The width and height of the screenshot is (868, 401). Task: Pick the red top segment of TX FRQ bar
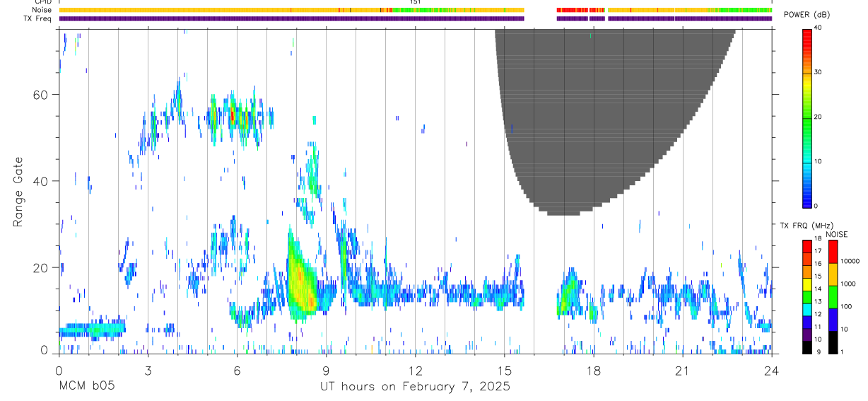(807, 246)
